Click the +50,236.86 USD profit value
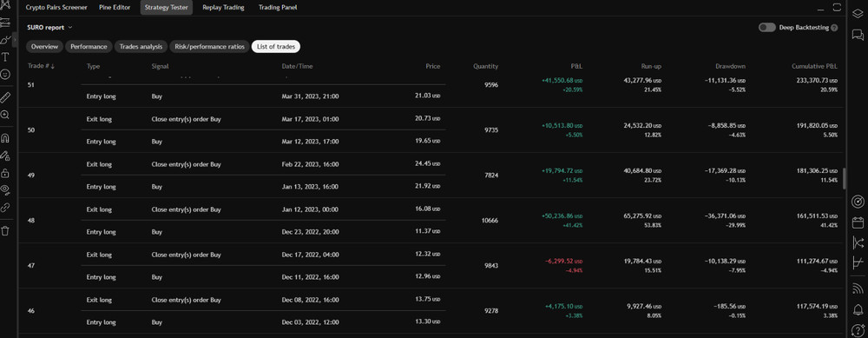 pyautogui.click(x=562, y=215)
